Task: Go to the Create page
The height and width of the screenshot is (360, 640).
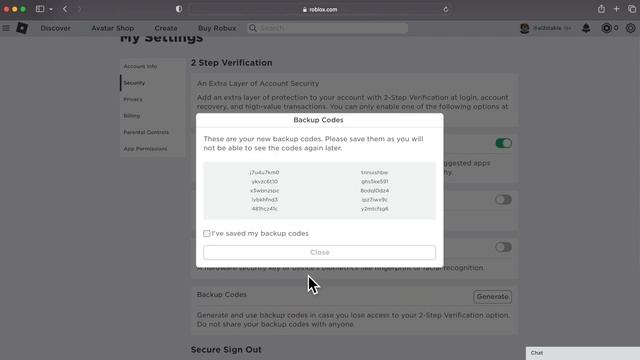Action: 166,28
